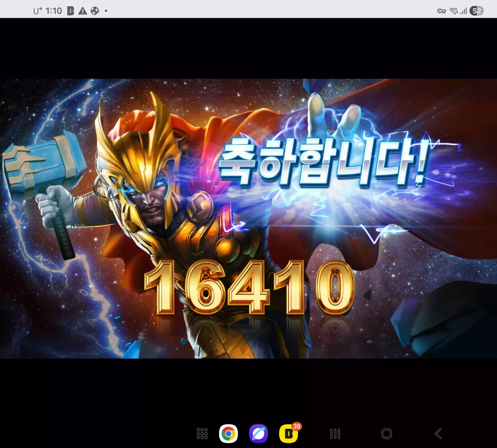Open the purple planet browser app

tap(259, 434)
